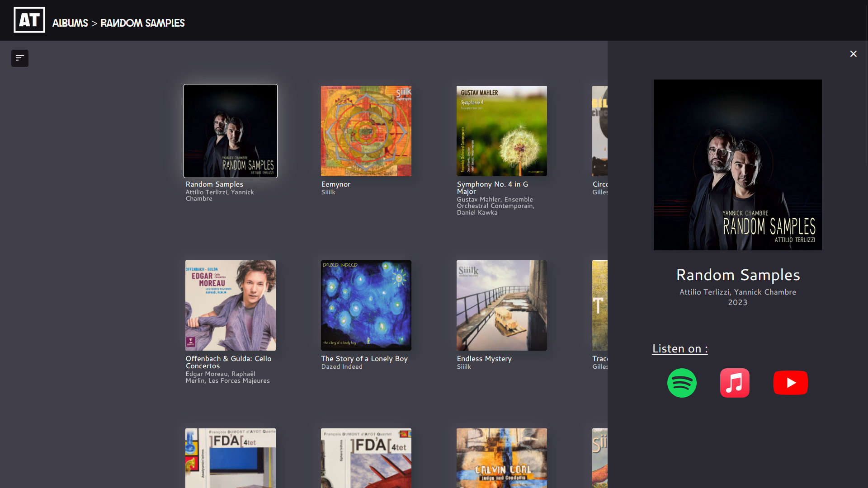Go to Albums in the breadcrumb
Viewport: 868px width, 488px height.
(x=70, y=23)
